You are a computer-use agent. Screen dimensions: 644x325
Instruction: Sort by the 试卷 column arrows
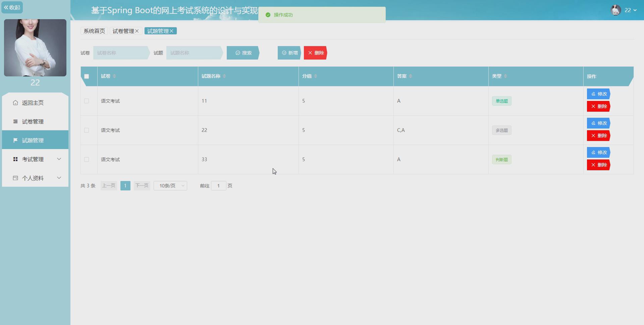tap(114, 76)
